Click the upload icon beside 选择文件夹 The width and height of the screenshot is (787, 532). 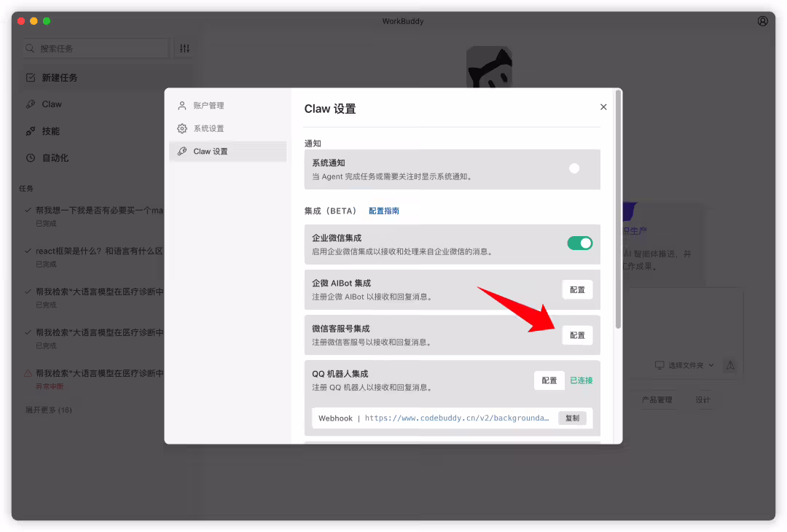point(730,365)
